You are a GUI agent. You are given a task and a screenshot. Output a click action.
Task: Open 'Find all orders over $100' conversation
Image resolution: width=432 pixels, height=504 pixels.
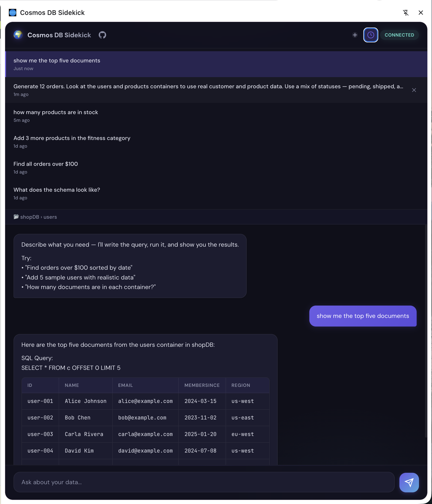click(46, 167)
